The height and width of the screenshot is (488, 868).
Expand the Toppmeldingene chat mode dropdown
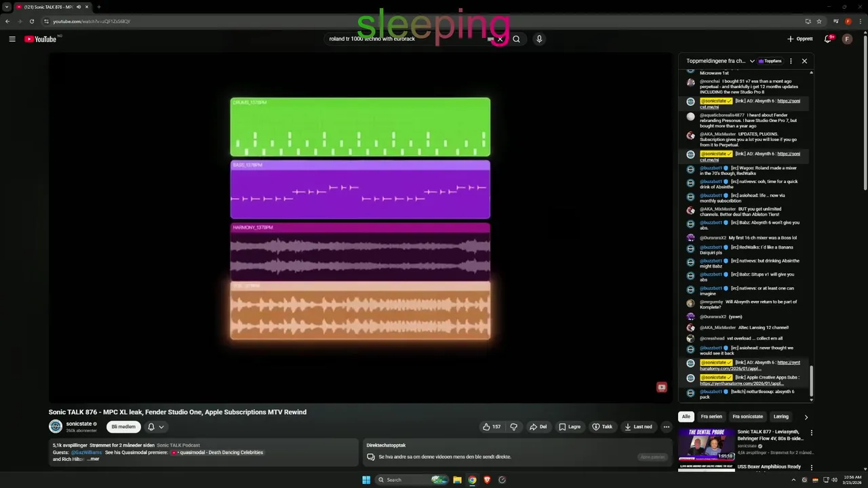point(752,61)
